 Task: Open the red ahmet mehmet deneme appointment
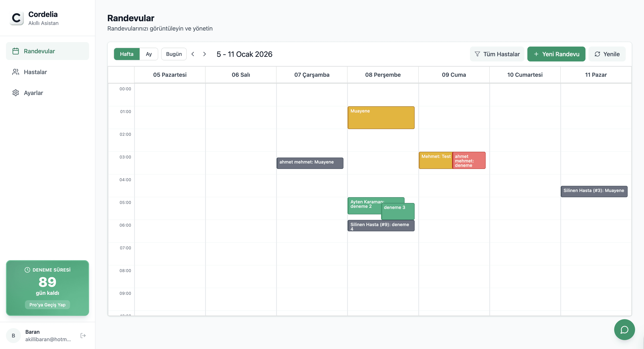[469, 160]
